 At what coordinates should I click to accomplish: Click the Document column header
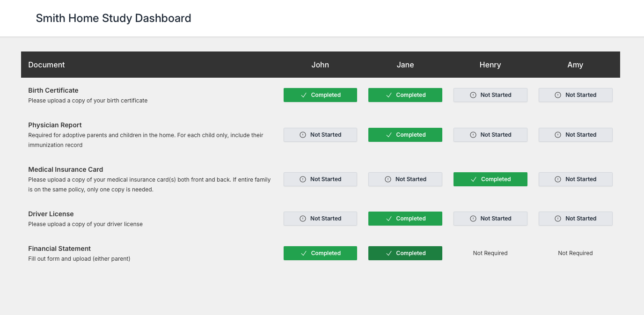[46, 65]
